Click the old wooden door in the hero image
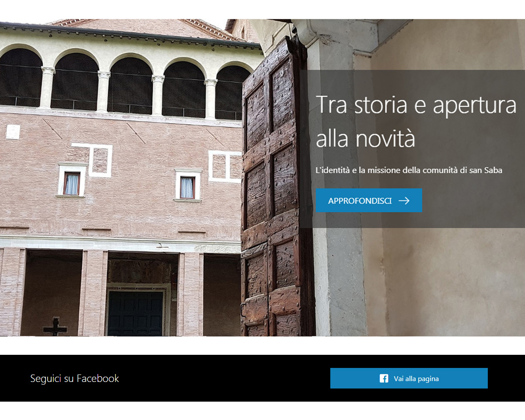Screen dimensions: 525x420 [x=277, y=188]
